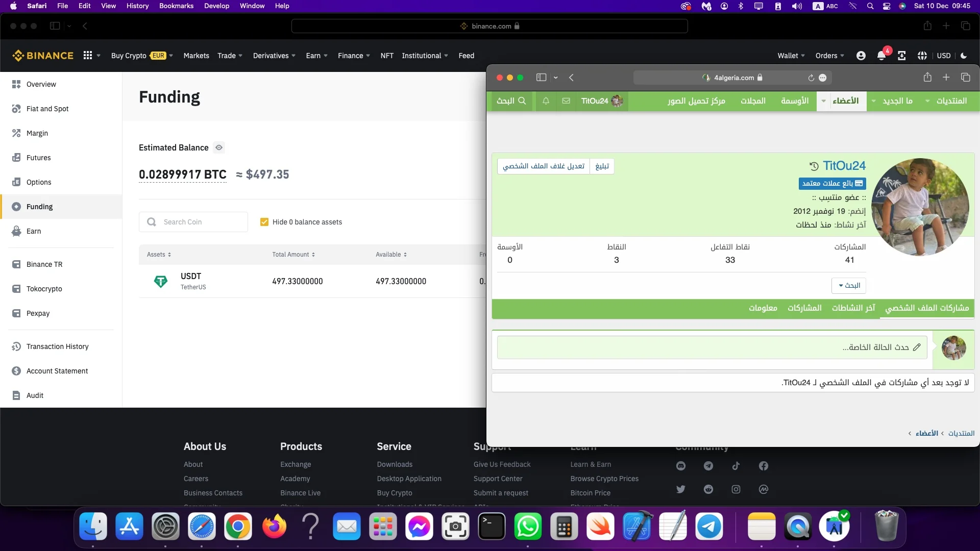The height and width of the screenshot is (551, 980).
Task: Expand the Wallet dropdown menu
Action: point(791,56)
